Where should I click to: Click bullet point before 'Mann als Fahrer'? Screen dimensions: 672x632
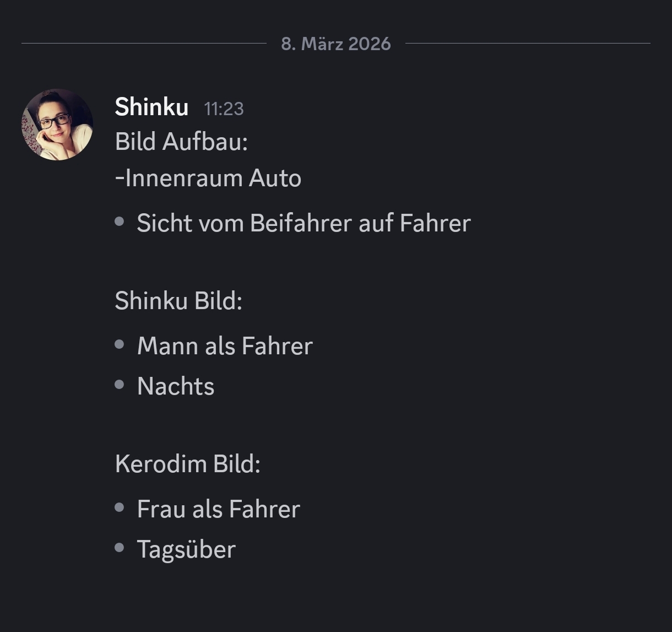point(120,344)
